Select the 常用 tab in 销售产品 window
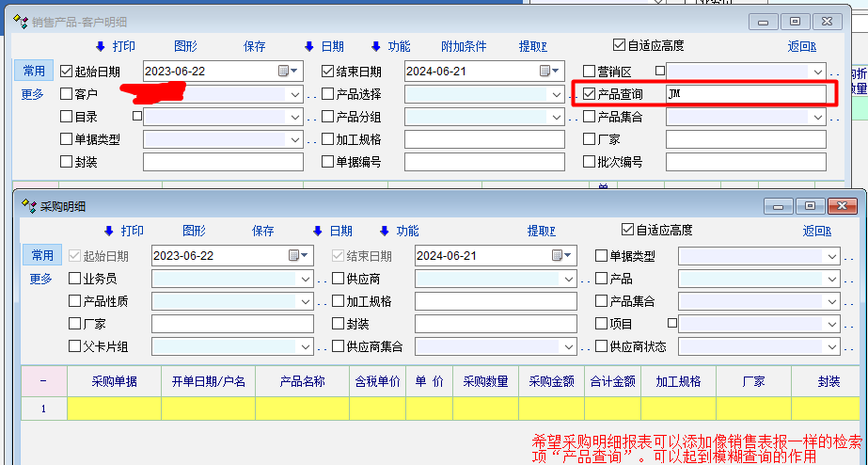 (34, 71)
